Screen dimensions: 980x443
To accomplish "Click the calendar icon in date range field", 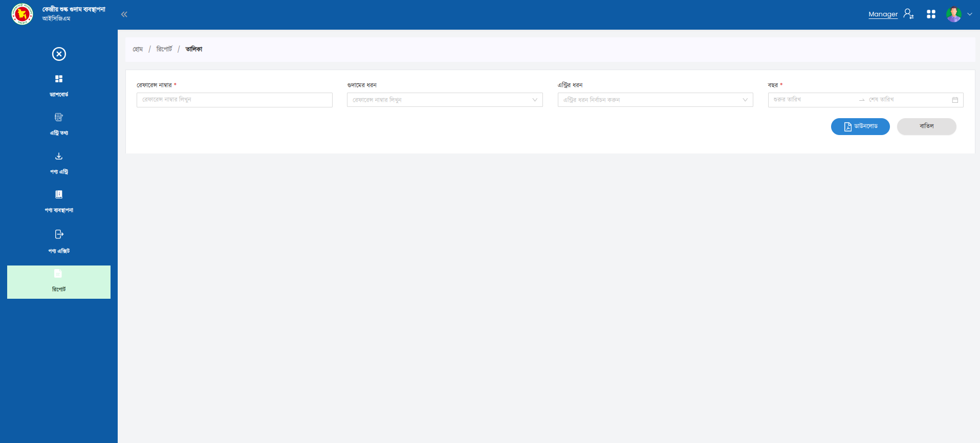I will 955,100.
